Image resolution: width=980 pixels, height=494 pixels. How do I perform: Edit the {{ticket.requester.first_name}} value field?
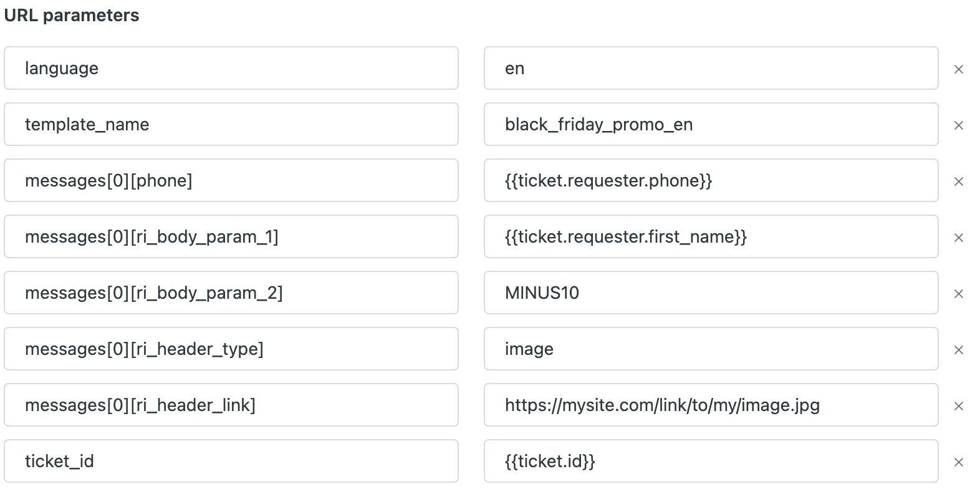711,236
